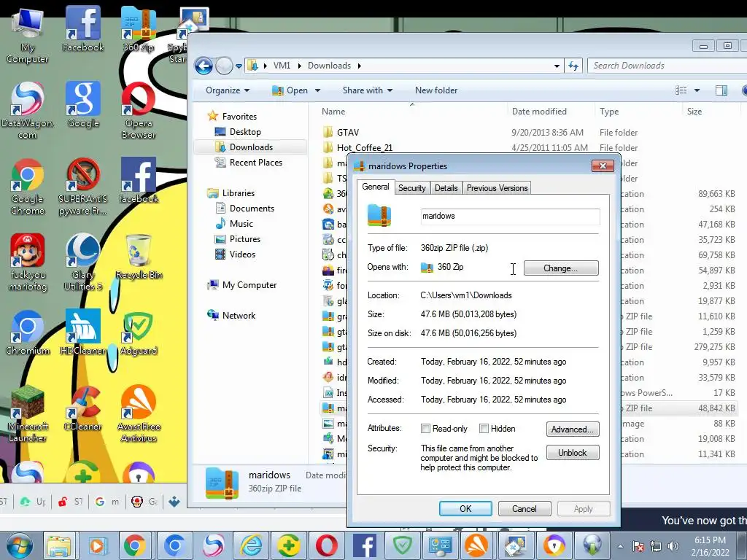Viewport: 747px width, 560px height.
Task: Switch to the Previous Versions tab
Action: click(497, 188)
